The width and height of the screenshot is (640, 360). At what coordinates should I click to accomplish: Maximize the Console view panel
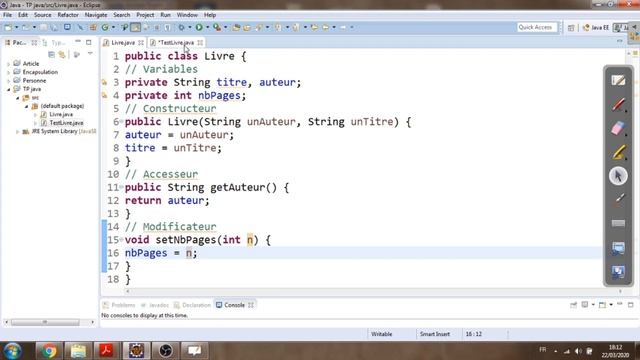631,305
